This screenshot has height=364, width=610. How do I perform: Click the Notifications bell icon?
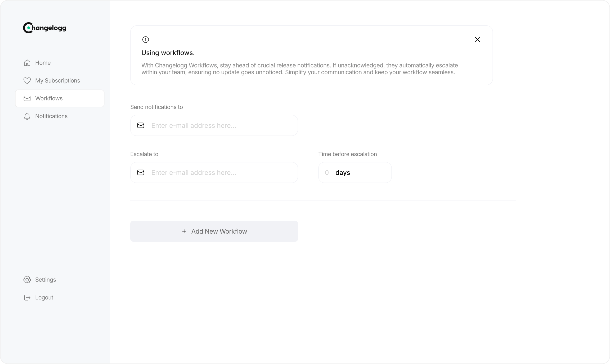(x=27, y=116)
